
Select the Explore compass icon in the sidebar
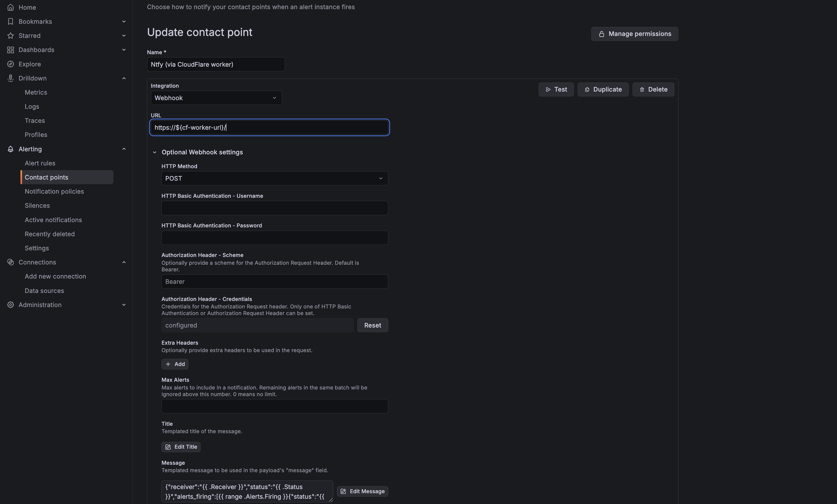coord(11,64)
